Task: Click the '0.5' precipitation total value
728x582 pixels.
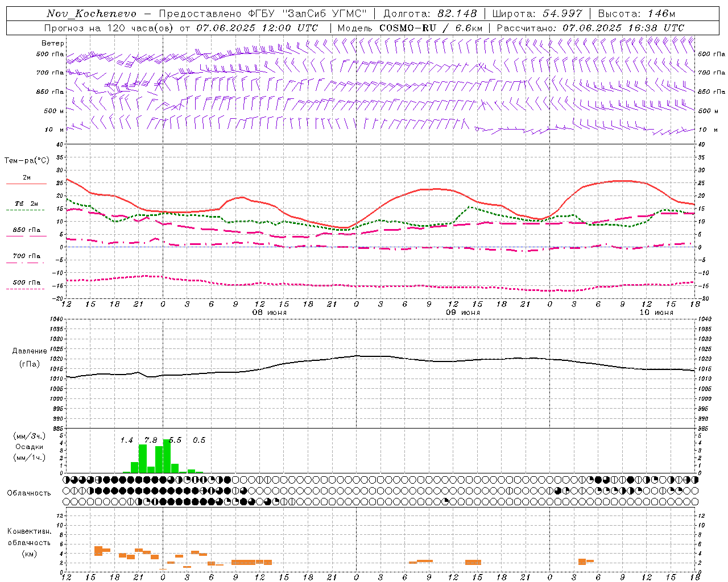Action: pyautogui.click(x=199, y=440)
